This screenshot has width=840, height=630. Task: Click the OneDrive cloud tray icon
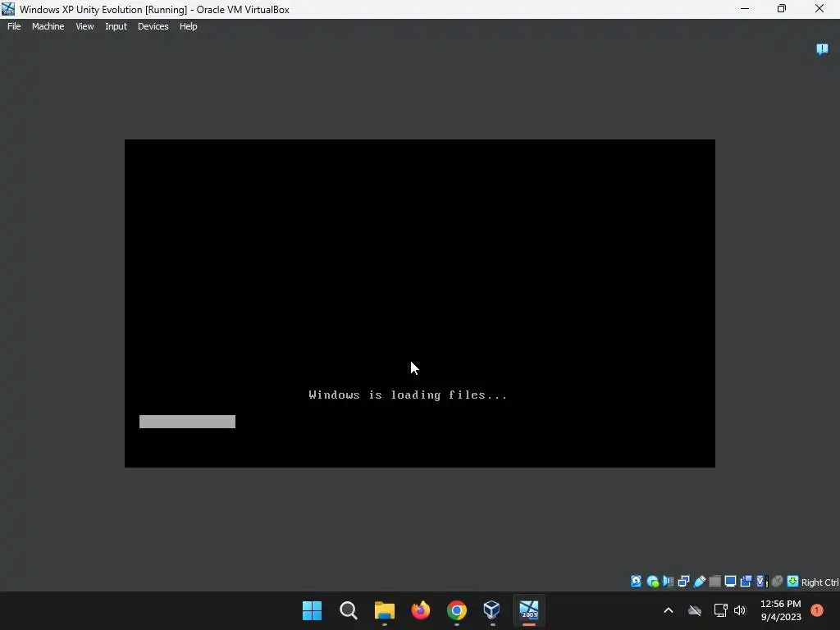[695, 610]
